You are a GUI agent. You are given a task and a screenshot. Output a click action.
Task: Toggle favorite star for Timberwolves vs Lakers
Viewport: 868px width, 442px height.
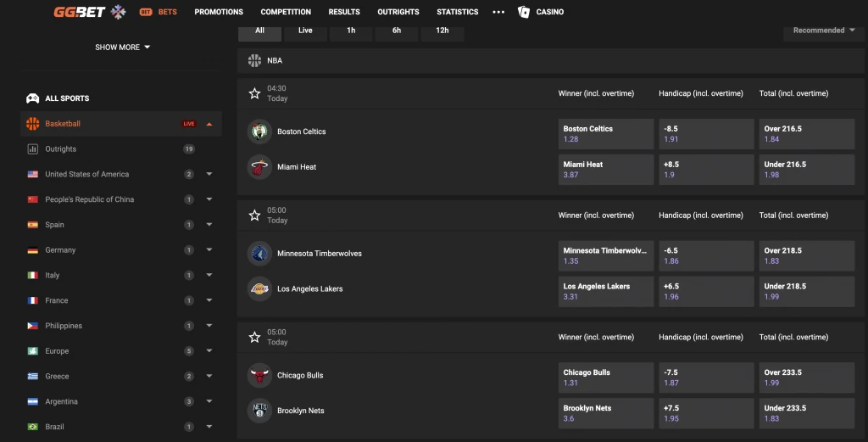(254, 215)
